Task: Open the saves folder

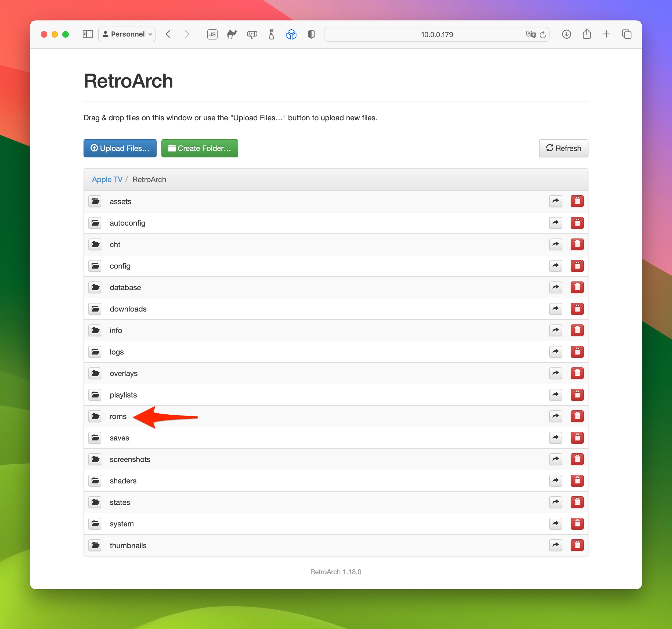Action: click(118, 438)
